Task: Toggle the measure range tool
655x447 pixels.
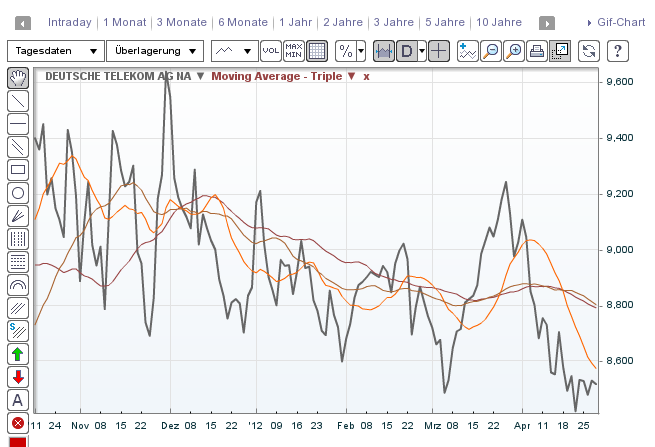Action: [383, 51]
